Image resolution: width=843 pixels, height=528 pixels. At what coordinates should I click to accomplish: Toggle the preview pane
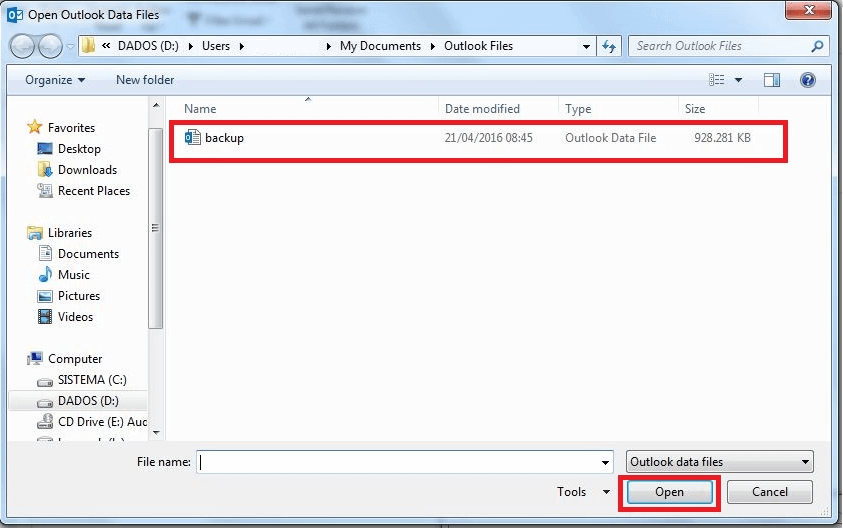771,80
